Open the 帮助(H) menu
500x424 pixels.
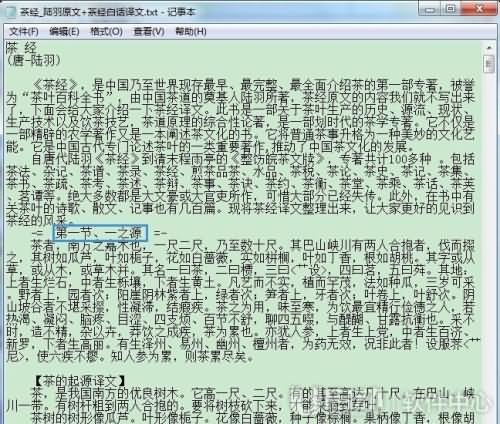click(191, 32)
